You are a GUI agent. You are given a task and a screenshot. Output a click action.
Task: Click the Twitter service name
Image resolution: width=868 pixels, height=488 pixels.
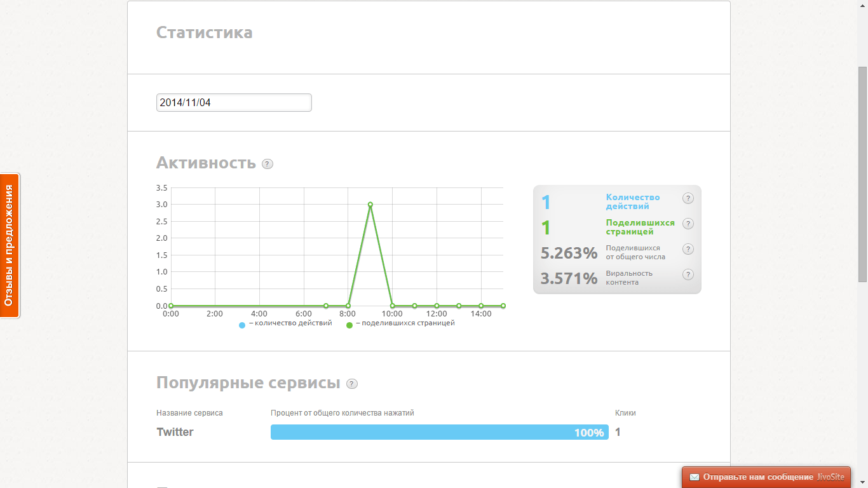[175, 432]
